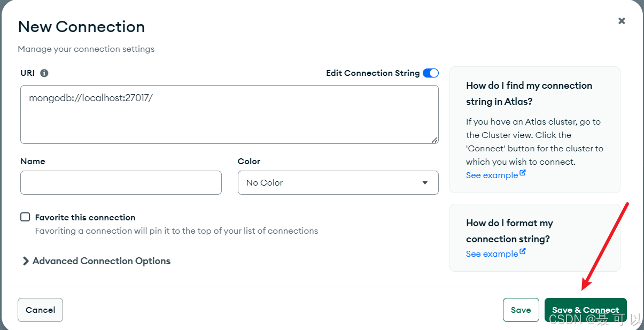Click the info icon next to URI
Screen dimensions: 644x330
click(44, 73)
